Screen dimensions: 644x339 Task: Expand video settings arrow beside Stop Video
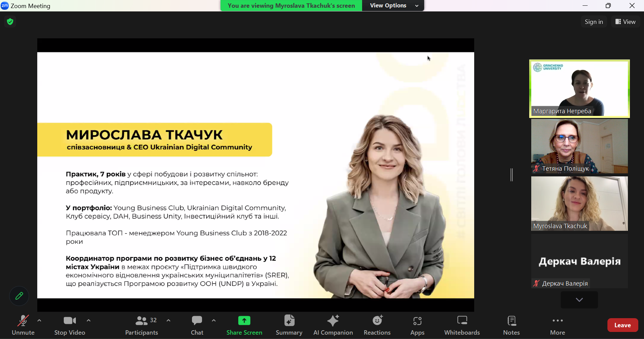[89, 321]
